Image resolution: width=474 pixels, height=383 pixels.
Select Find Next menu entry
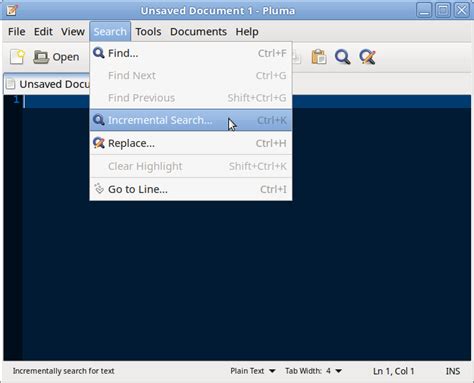(191, 75)
